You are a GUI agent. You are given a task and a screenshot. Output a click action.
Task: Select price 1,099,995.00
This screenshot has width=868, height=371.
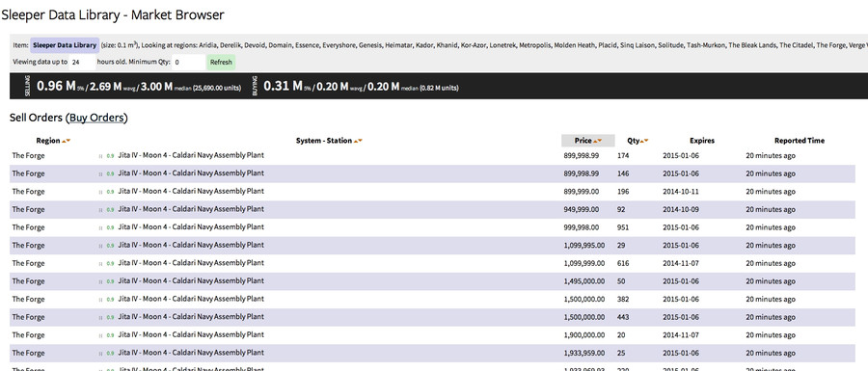(x=584, y=245)
